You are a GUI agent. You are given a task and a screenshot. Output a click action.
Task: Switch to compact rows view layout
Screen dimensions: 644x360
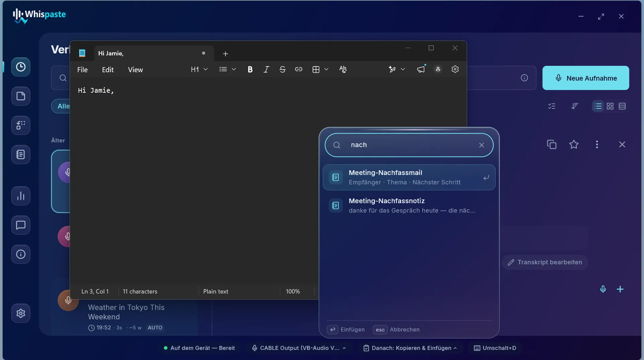[622, 106]
